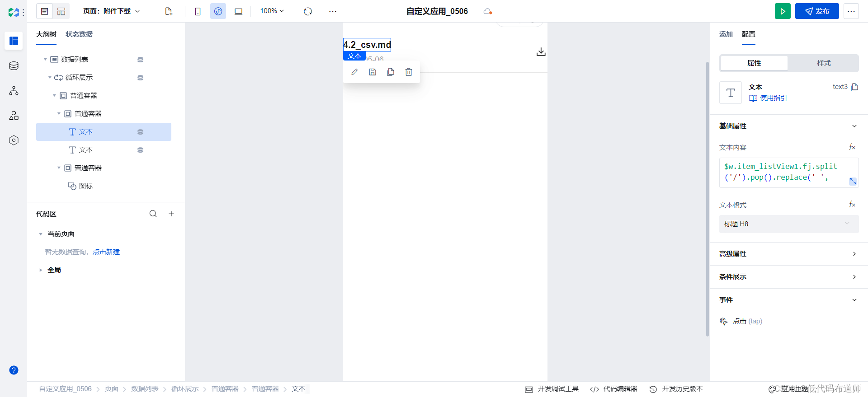Screen dimensions: 868x397
Task: Switch to grid layout view icon
Action: [61, 11]
